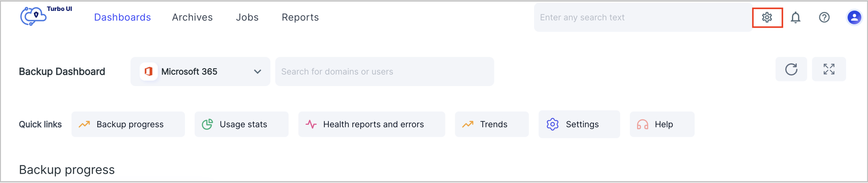This screenshot has width=868, height=183.
Task: Refresh the Backup Dashboard
Action: point(791,69)
